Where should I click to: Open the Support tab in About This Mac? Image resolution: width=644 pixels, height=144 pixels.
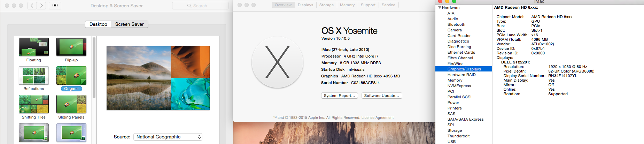tap(368, 5)
